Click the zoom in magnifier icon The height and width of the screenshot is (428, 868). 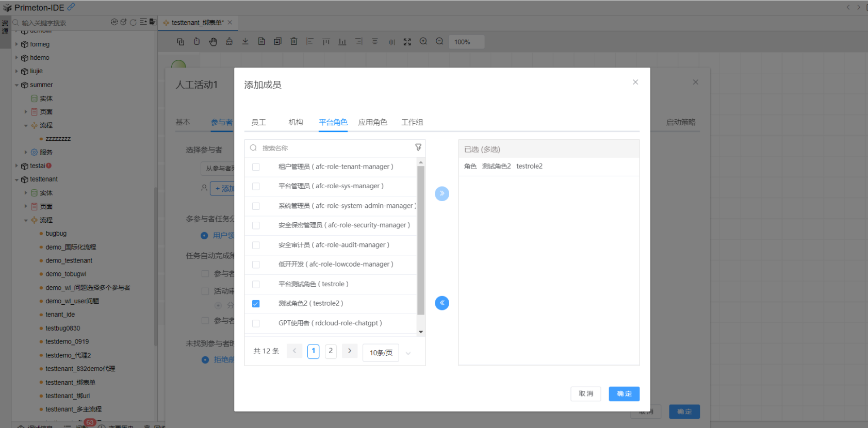423,42
